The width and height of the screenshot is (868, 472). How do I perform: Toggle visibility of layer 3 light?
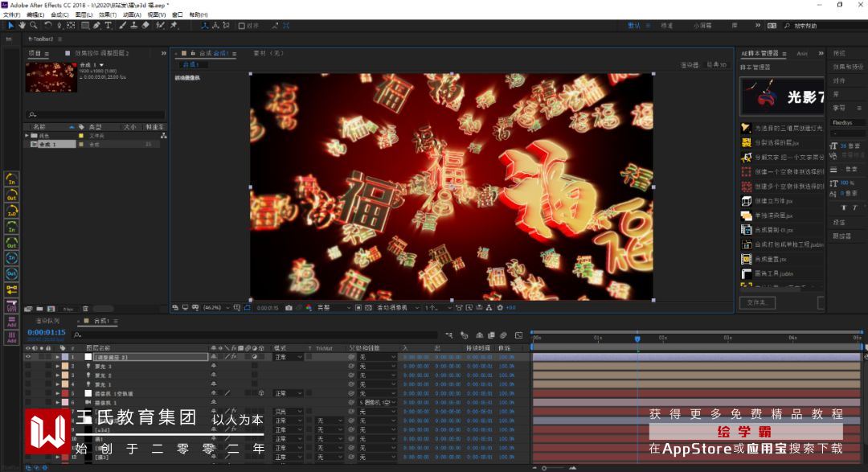28,375
